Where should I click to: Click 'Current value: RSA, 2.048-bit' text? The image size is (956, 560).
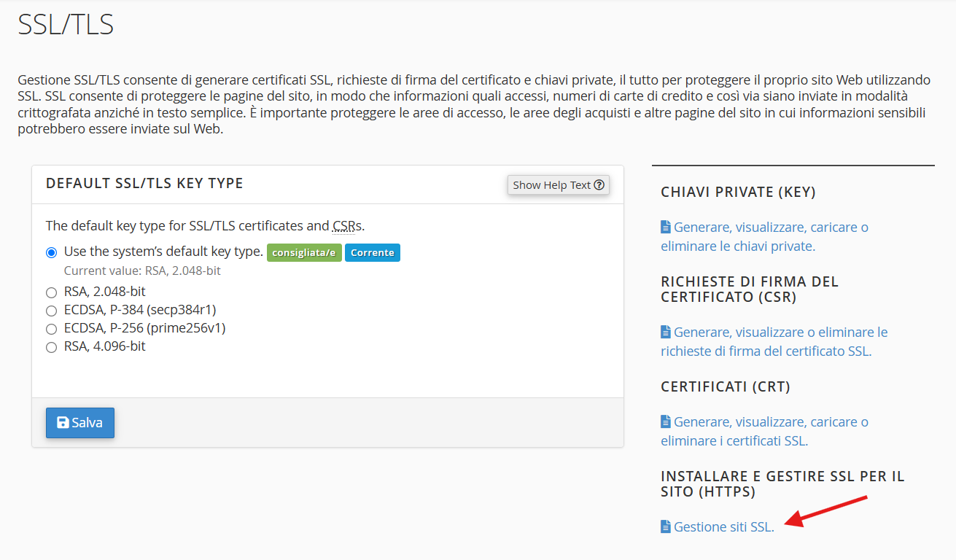tap(142, 271)
